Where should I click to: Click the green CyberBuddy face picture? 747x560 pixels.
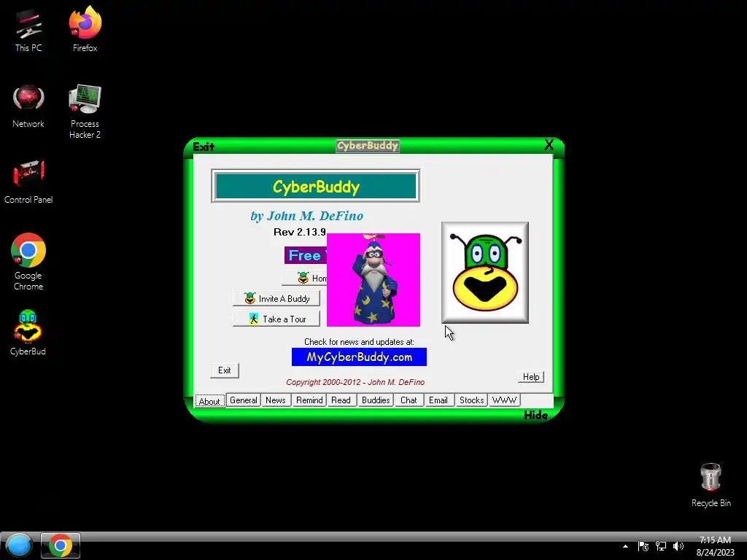tap(485, 273)
